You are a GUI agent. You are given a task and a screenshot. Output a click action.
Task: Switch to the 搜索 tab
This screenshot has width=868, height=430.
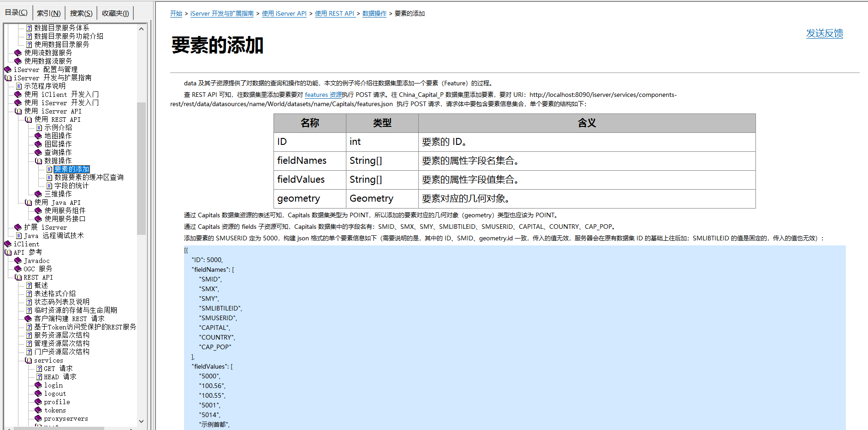(x=81, y=13)
